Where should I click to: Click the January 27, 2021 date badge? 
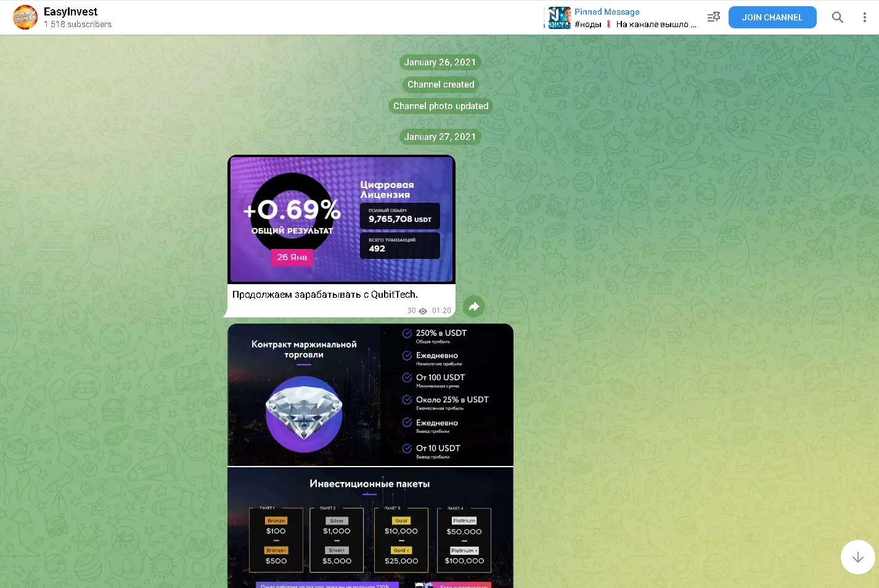440,137
